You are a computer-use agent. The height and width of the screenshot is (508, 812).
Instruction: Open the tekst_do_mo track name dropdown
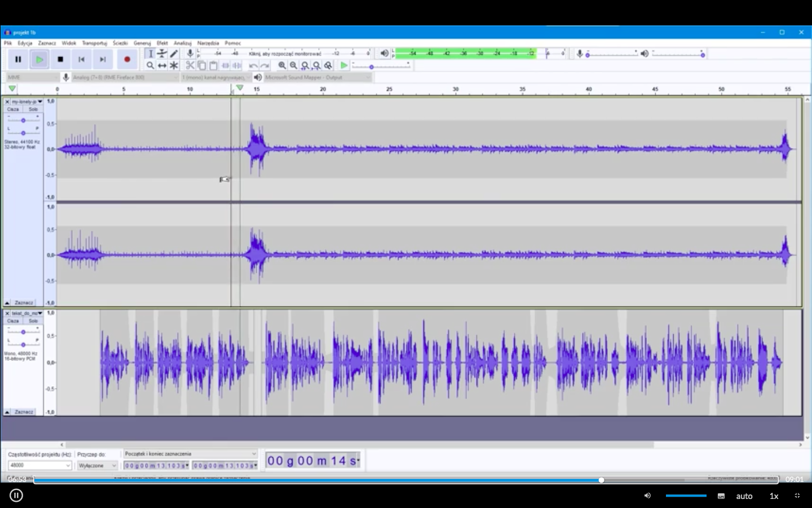[x=27, y=313]
